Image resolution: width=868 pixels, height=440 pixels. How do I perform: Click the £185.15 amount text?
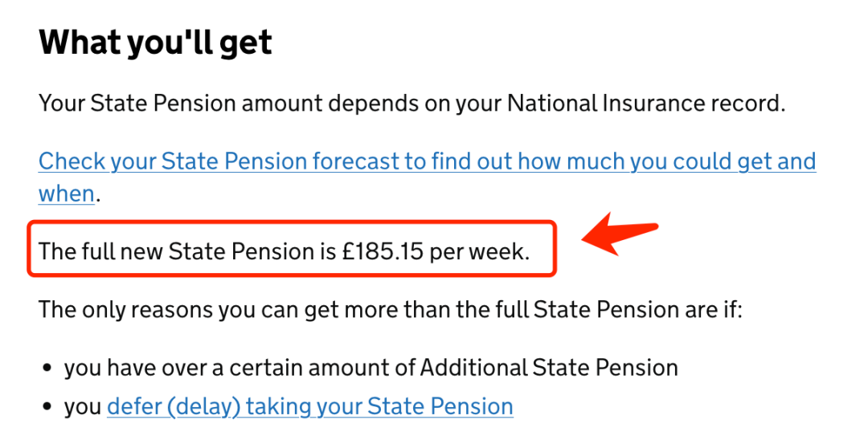(x=383, y=251)
